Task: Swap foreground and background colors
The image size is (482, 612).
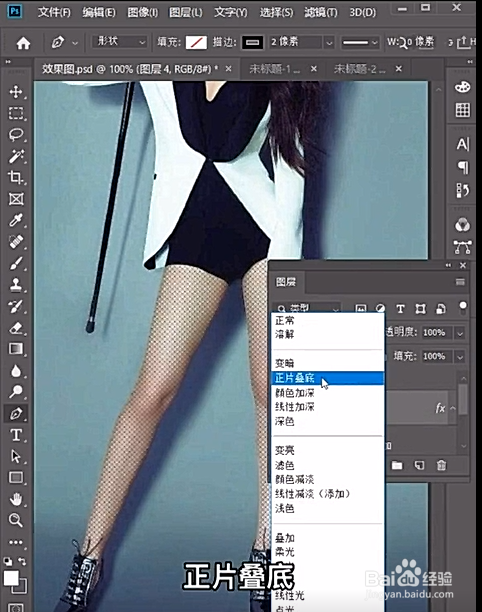Action: [x=22, y=561]
